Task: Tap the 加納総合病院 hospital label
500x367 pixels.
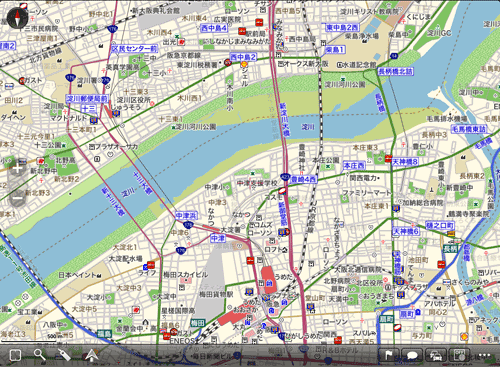Action: coord(423,202)
